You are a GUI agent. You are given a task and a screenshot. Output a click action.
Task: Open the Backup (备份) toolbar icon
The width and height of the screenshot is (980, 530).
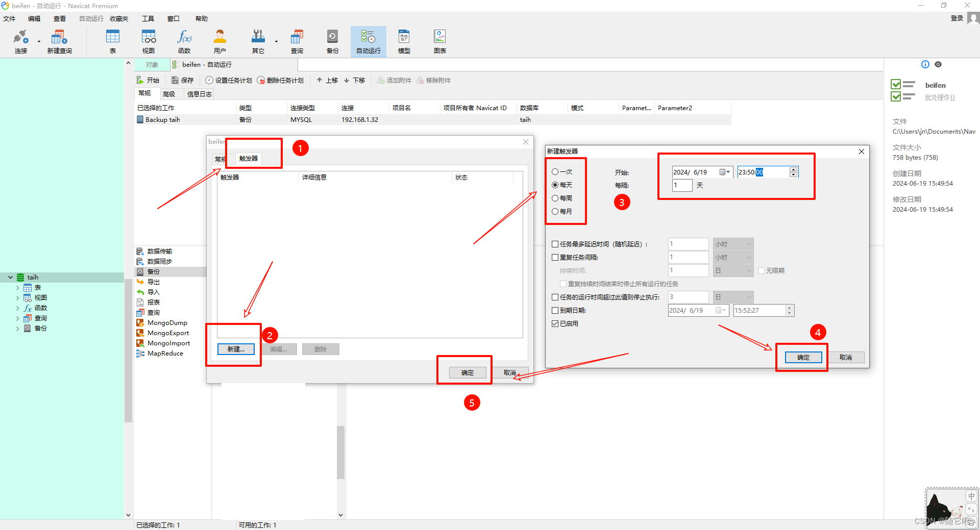coord(333,41)
